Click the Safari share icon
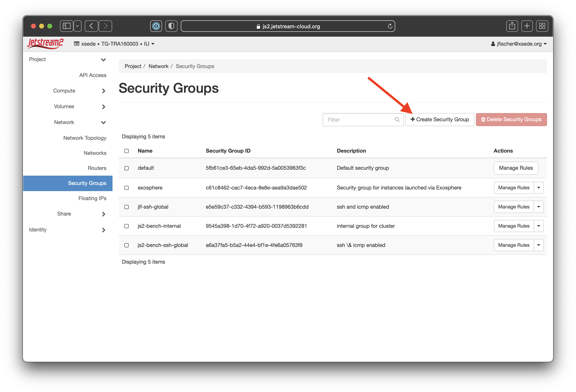This screenshot has width=576, height=392. [x=512, y=26]
